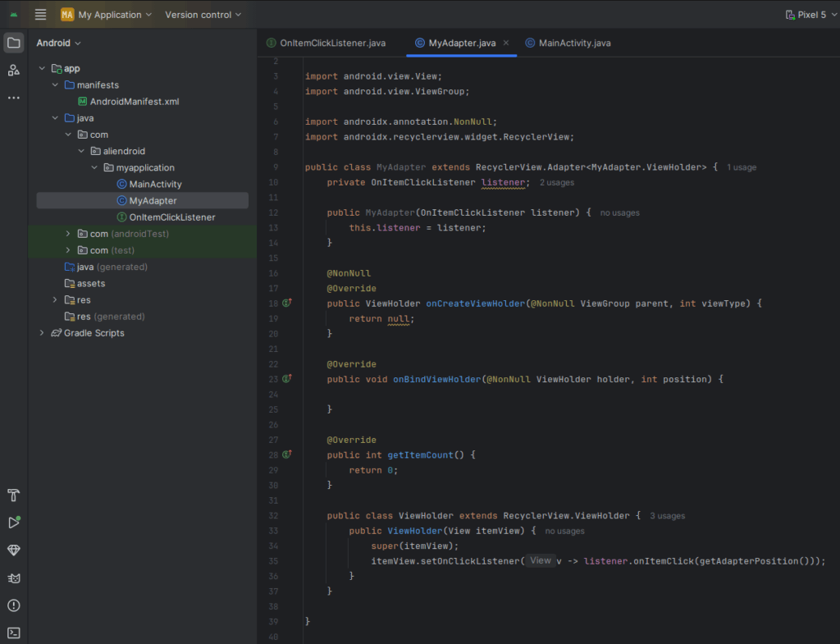
Task: Click the Android Studio logo icon
Action: point(14,15)
